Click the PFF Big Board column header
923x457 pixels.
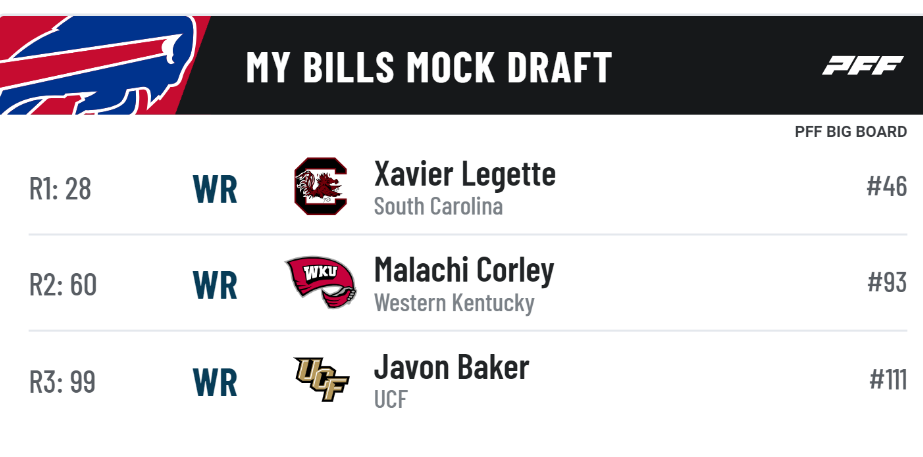pos(851,132)
